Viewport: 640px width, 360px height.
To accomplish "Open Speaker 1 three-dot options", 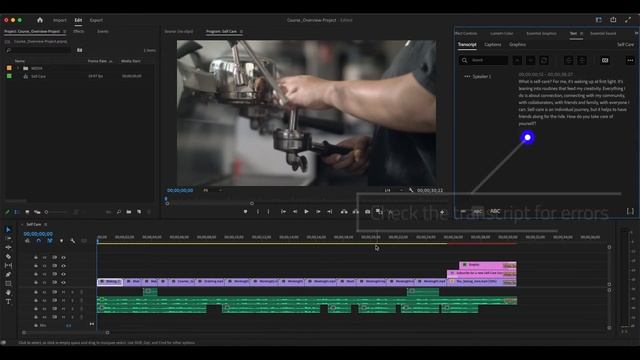I will (x=467, y=76).
